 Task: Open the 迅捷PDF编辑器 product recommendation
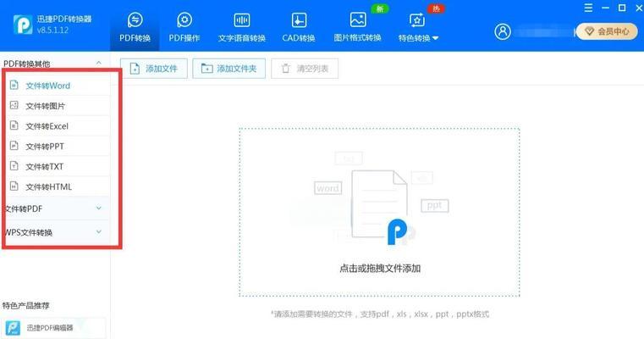pyautogui.click(x=52, y=327)
